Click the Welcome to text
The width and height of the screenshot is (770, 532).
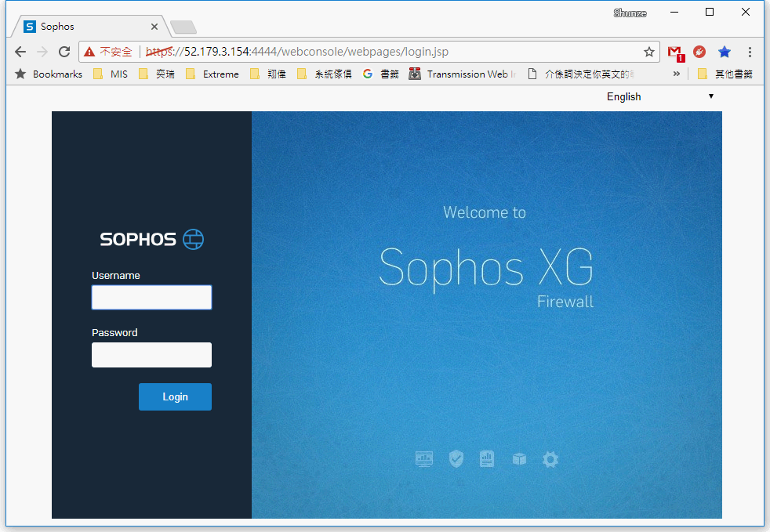pos(485,212)
